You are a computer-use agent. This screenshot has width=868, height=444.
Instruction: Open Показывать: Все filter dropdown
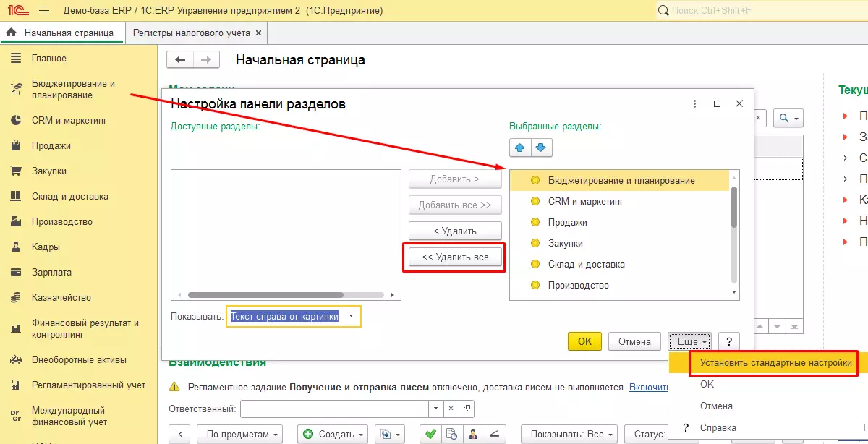click(x=569, y=434)
